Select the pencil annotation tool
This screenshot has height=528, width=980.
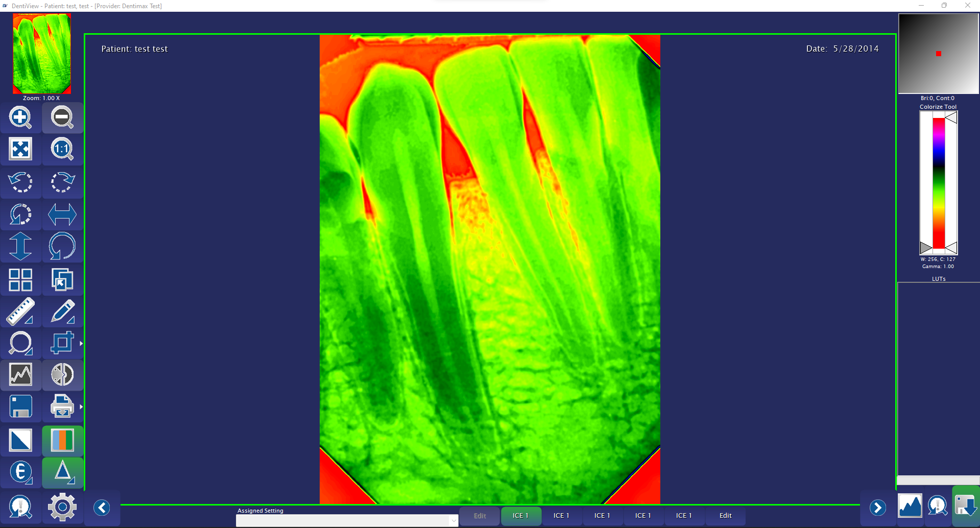coord(62,311)
